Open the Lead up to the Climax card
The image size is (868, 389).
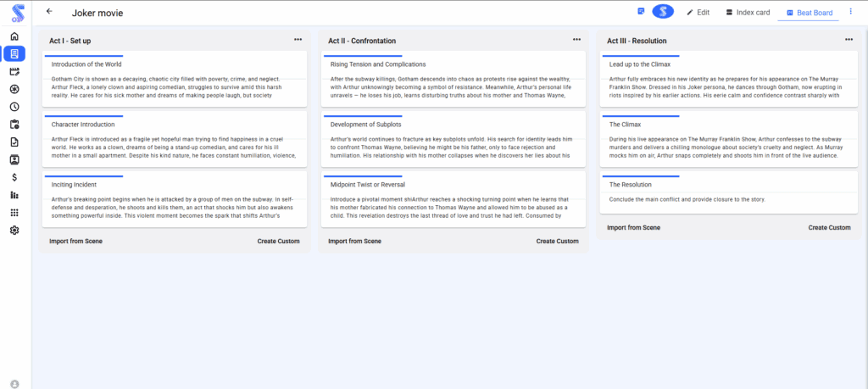729,79
